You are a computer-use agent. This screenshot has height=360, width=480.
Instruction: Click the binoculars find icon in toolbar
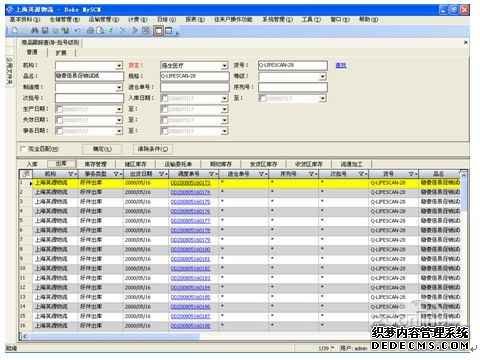(x=35, y=31)
